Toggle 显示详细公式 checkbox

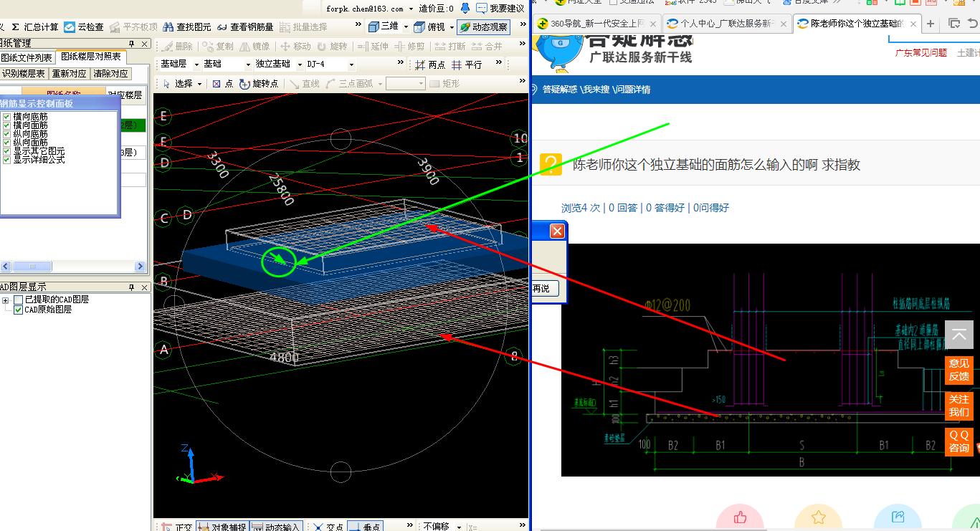coord(6,160)
